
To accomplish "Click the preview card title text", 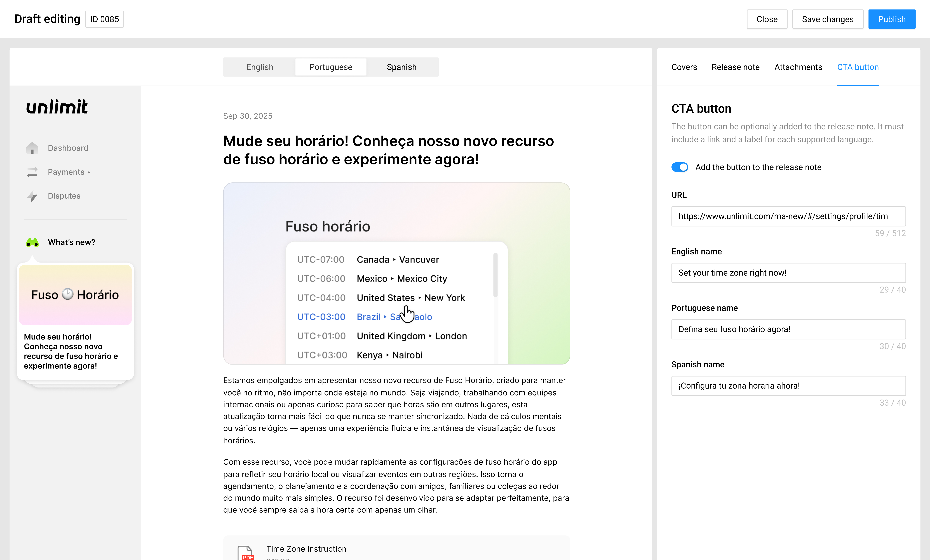I will pyautogui.click(x=71, y=351).
